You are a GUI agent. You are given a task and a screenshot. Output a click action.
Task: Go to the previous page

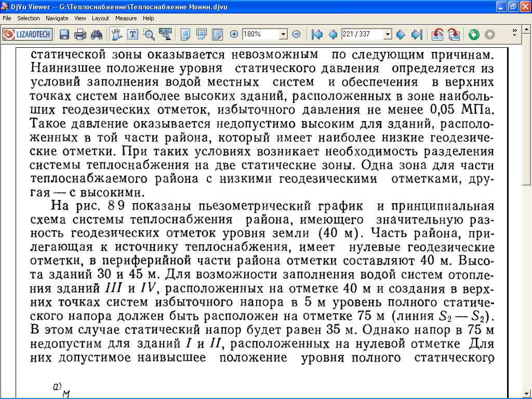click(x=333, y=34)
